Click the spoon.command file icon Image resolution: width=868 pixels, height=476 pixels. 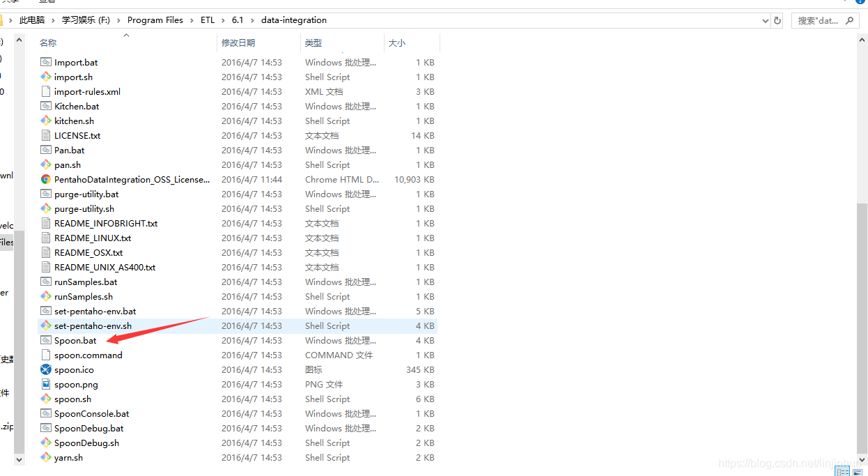pyautogui.click(x=46, y=355)
